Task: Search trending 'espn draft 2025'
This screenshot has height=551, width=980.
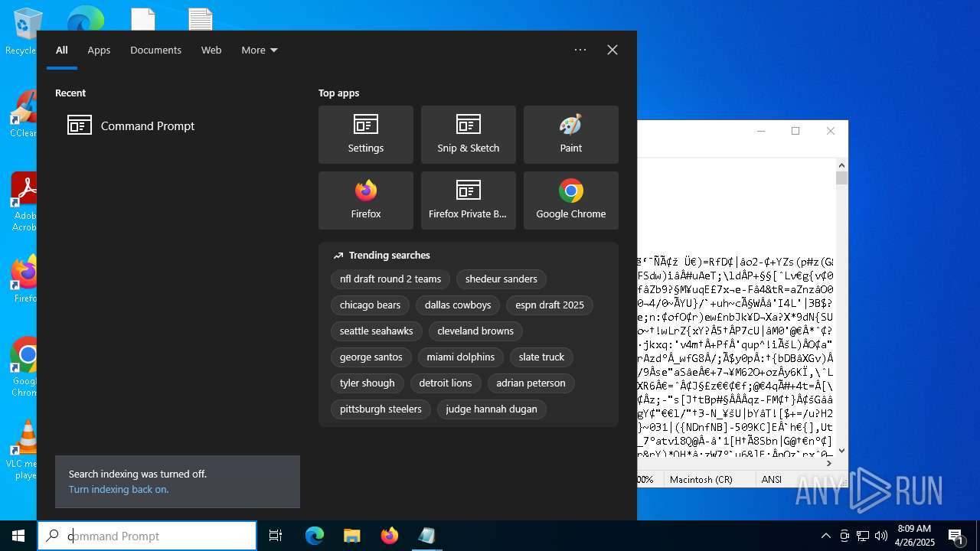Action: 550,305
